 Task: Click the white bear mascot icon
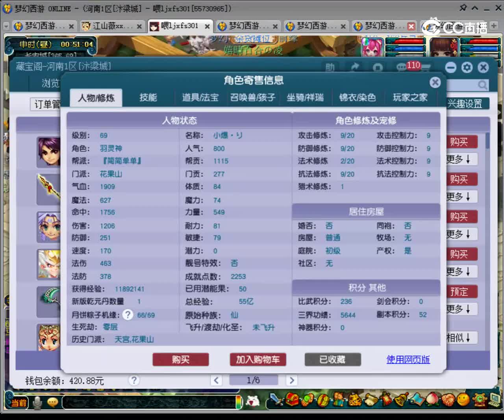coord(253,401)
